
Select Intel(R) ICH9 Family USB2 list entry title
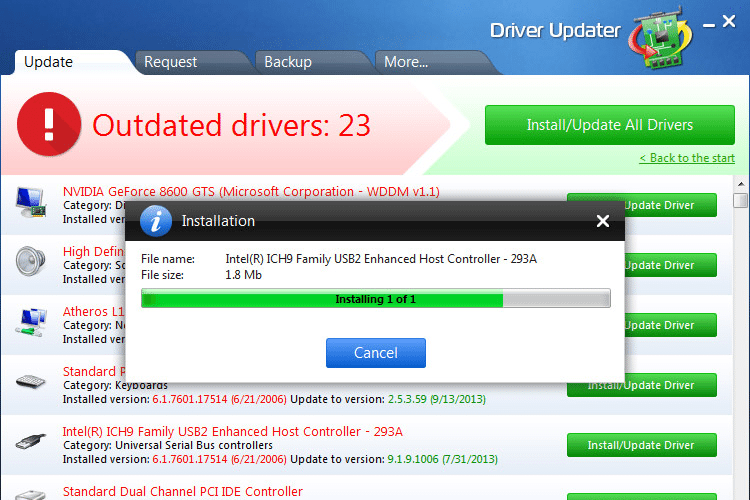click(232, 432)
